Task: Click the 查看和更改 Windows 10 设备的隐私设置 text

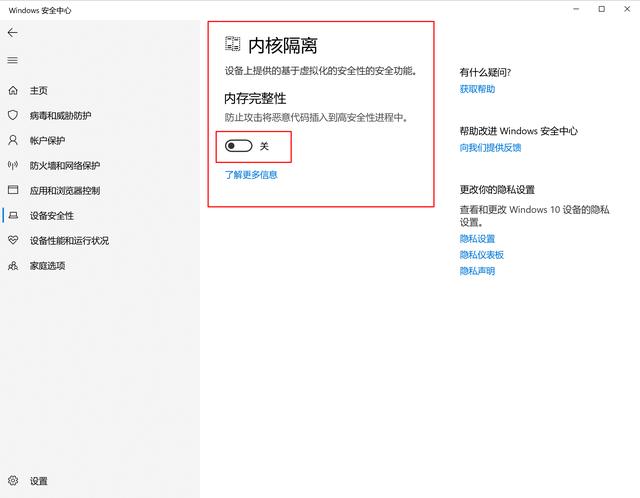Action: (x=534, y=216)
